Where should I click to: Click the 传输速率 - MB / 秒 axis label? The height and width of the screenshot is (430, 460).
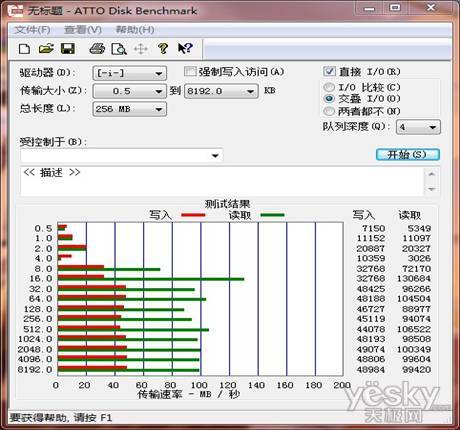click(189, 394)
